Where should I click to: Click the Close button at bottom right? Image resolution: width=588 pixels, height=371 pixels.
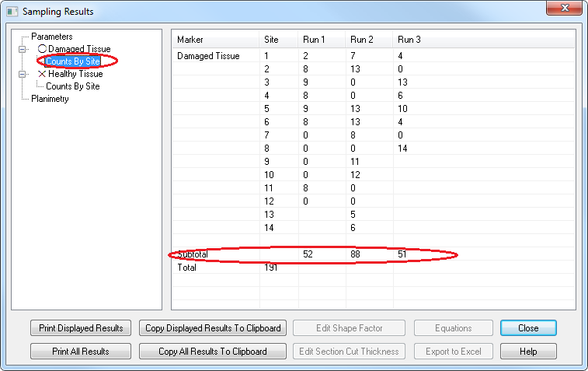528,328
